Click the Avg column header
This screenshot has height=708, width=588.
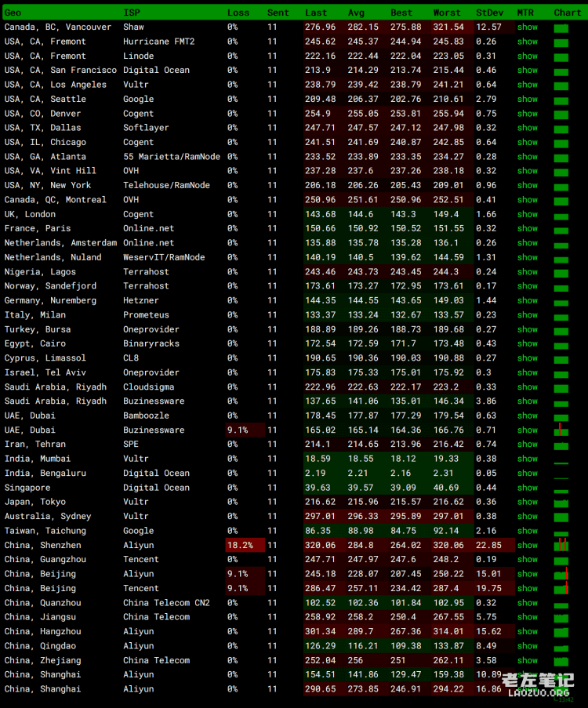coord(356,13)
